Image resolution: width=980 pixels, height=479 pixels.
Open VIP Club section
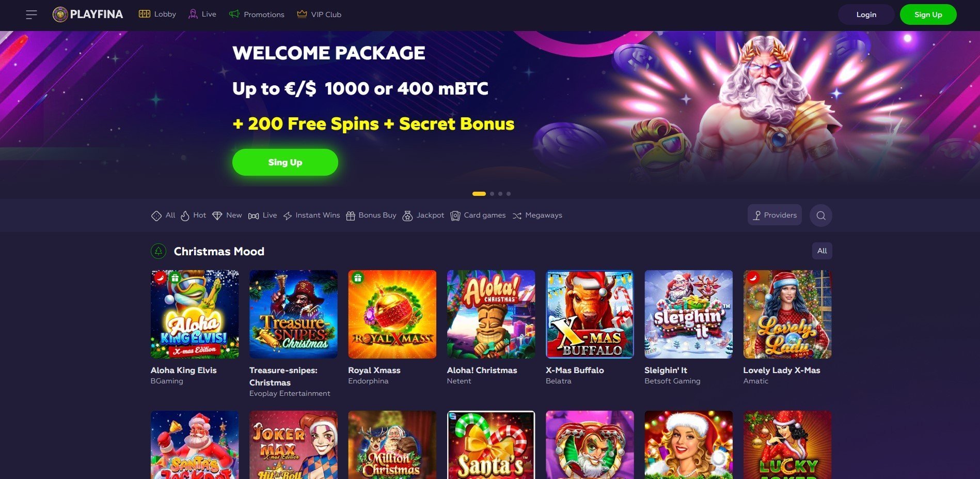(319, 14)
